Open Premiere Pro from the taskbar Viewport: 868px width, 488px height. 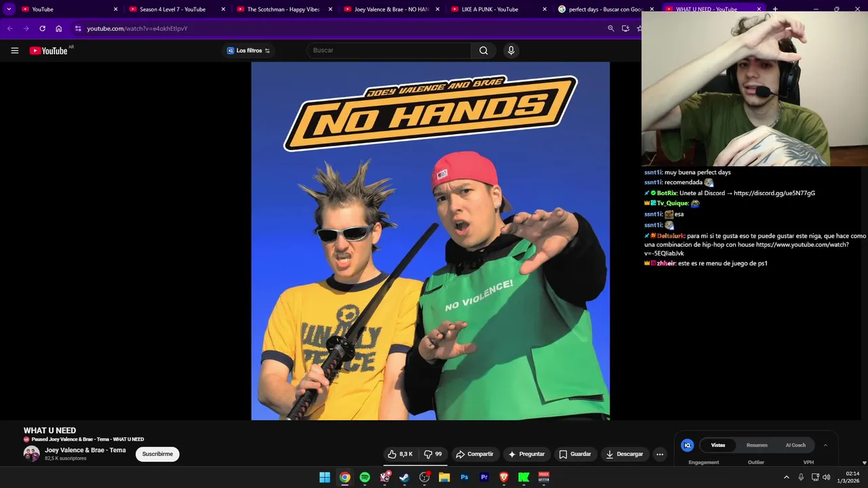click(484, 477)
